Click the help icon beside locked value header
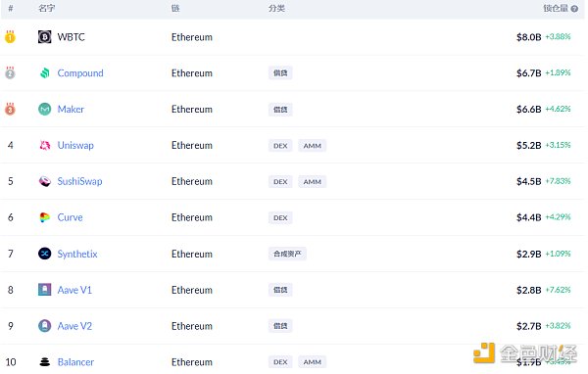The width and height of the screenshot is (588, 374). coord(574,9)
